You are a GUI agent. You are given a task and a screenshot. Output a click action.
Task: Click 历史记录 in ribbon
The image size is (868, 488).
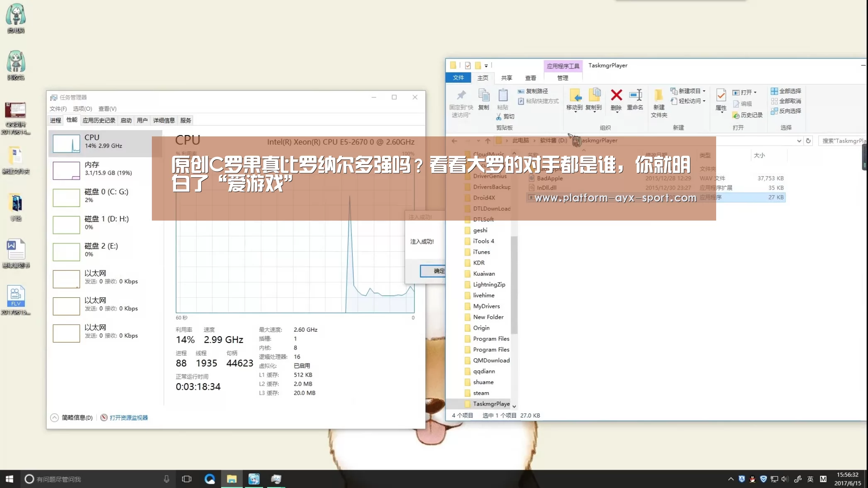(x=748, y=115)
